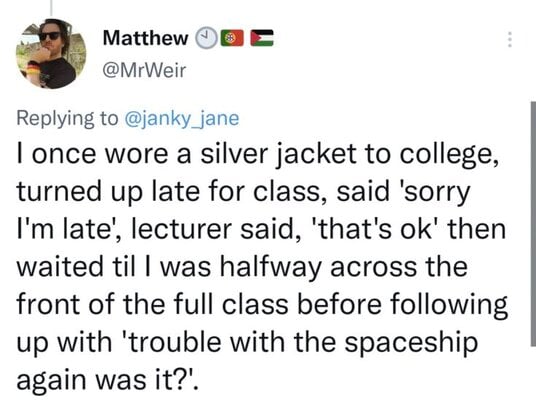Click Matthew's profile avatar photo
This screenshot has width=536, height=400.
coord(51,54)
